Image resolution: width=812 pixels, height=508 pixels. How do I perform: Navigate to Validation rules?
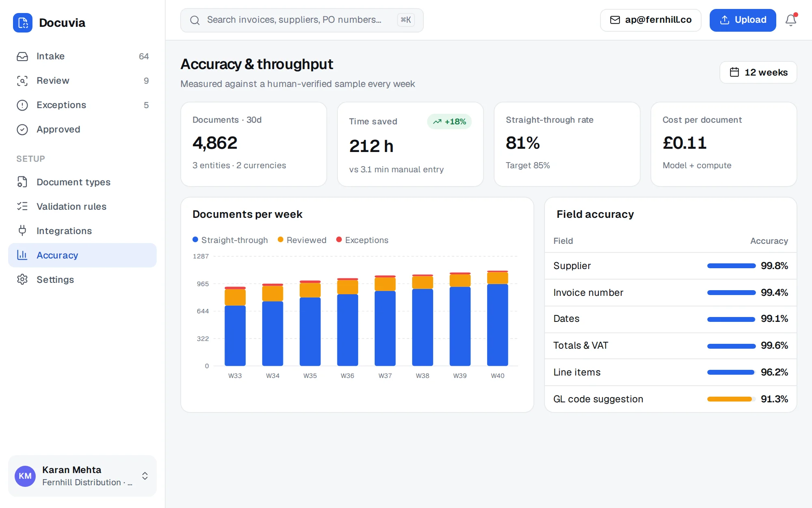(82, 206)
